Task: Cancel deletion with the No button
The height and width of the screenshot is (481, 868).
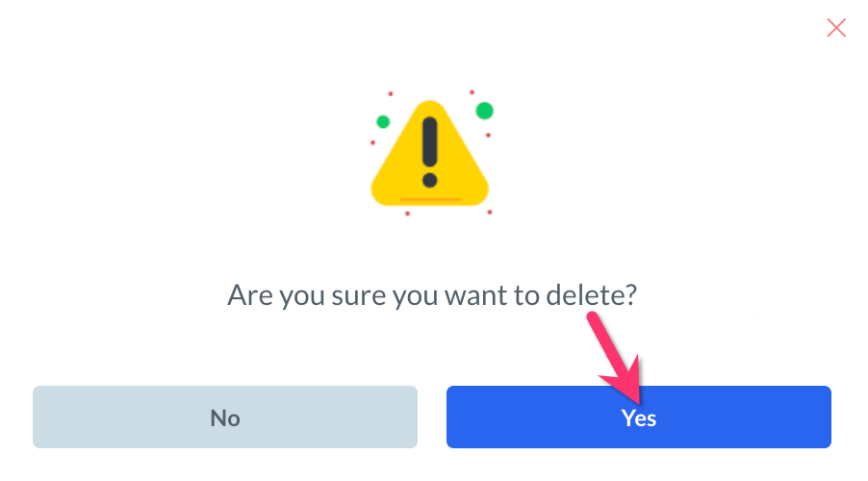Action: 225,417
